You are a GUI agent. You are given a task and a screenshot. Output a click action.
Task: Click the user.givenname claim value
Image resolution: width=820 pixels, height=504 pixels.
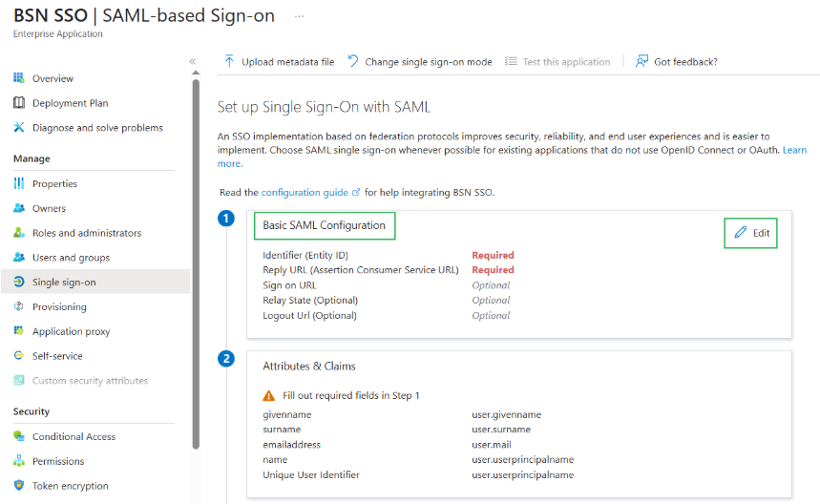click(x=506, y=414)
